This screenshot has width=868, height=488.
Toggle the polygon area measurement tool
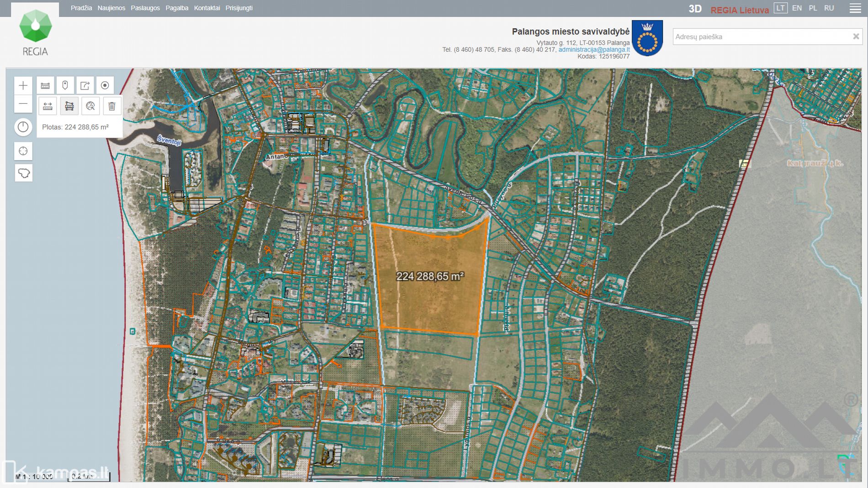coord(69,106)
